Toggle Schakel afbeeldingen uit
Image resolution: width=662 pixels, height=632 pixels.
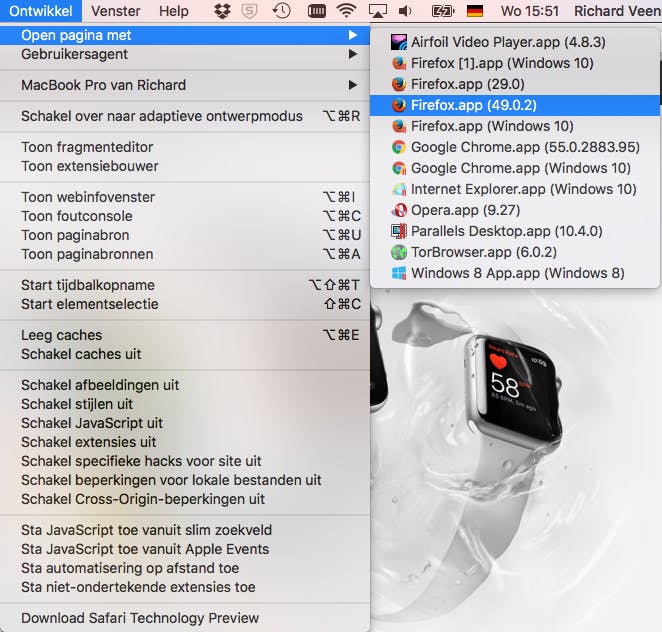(x=185, y=385)
